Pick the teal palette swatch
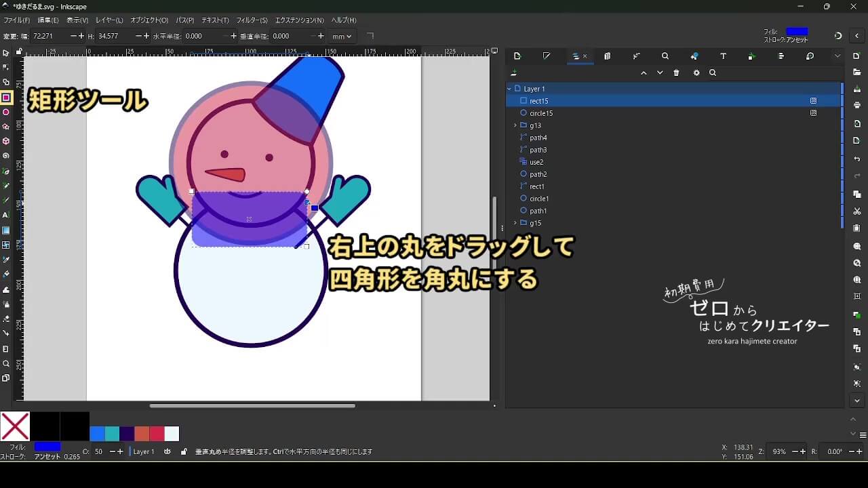The width and height of the screenshot is (868, 488). click(112, 434)
